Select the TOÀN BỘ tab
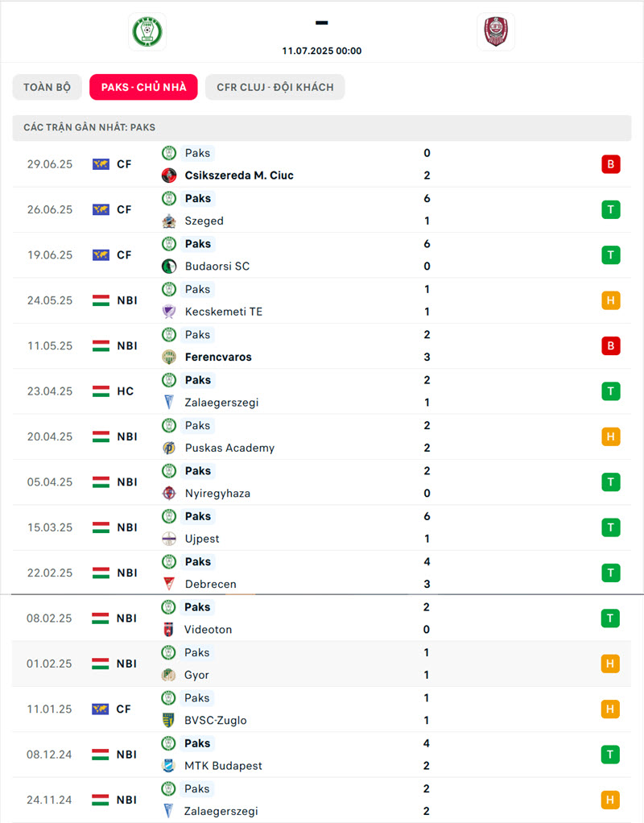This screenshot has height=823, width=644. 47,87
